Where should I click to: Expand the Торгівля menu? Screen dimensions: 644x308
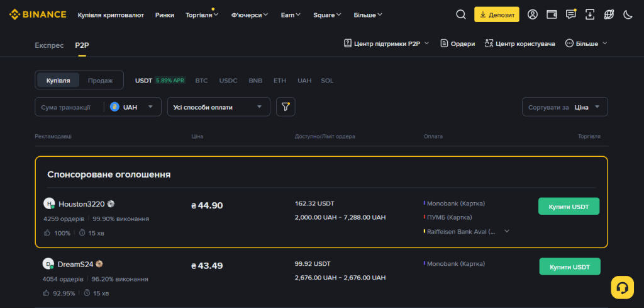(x=202, y=15)
